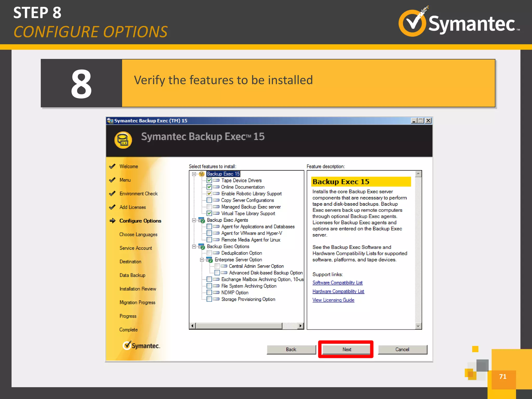The width and height of the screenshot is (532, 399).
Task: Click the Backup Exec Options group icon
Action: 202,247
